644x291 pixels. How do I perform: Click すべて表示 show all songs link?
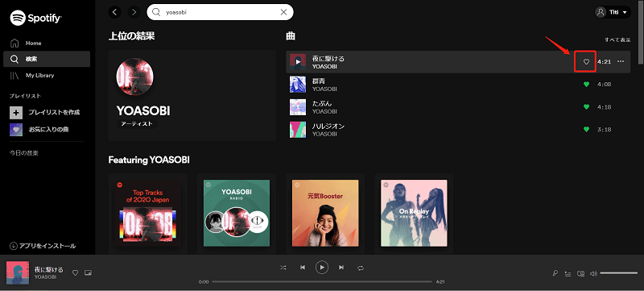(x=617, y=39)
